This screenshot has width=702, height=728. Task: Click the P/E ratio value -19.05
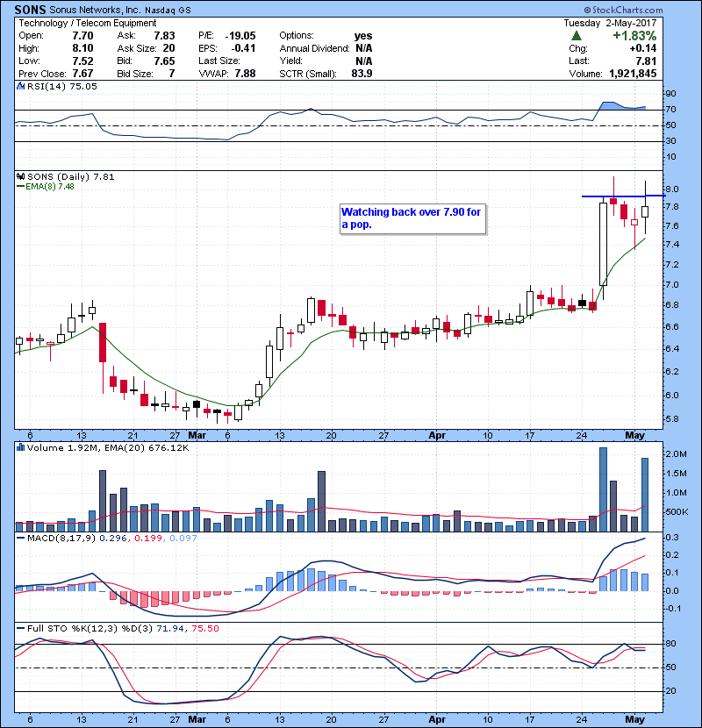coord(240,36)
